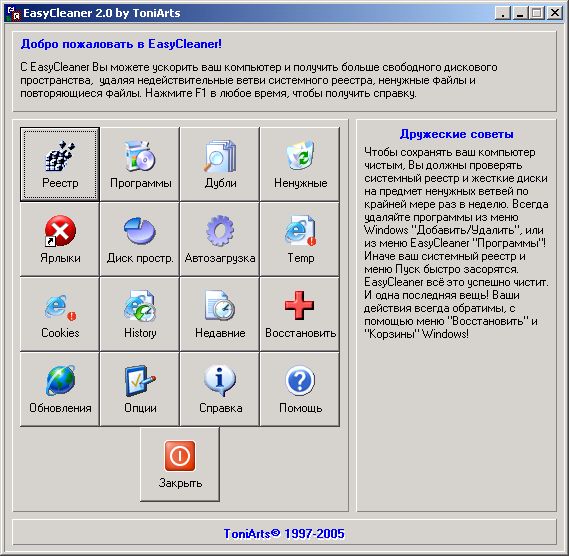Open the Автозагрузка startup manager
The width and height of the screenshot is (569, 556).
(220, 239)
